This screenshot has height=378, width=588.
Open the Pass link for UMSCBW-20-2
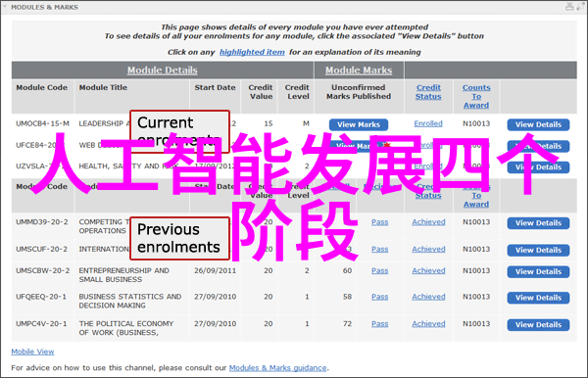(x=380, y=270)
